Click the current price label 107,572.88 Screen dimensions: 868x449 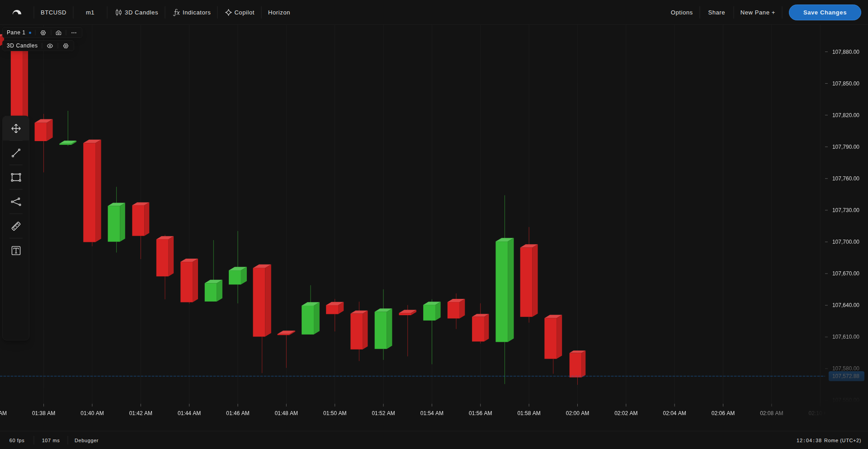846,376
